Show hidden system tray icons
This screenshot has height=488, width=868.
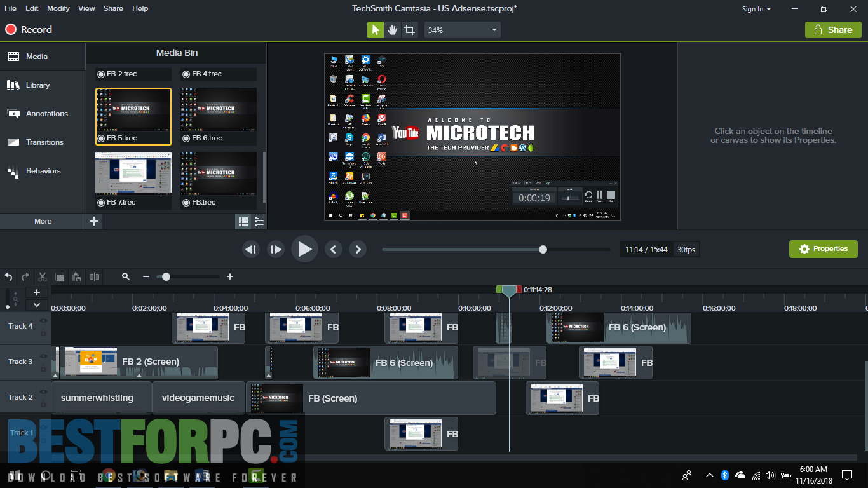(x=709, y=475)
